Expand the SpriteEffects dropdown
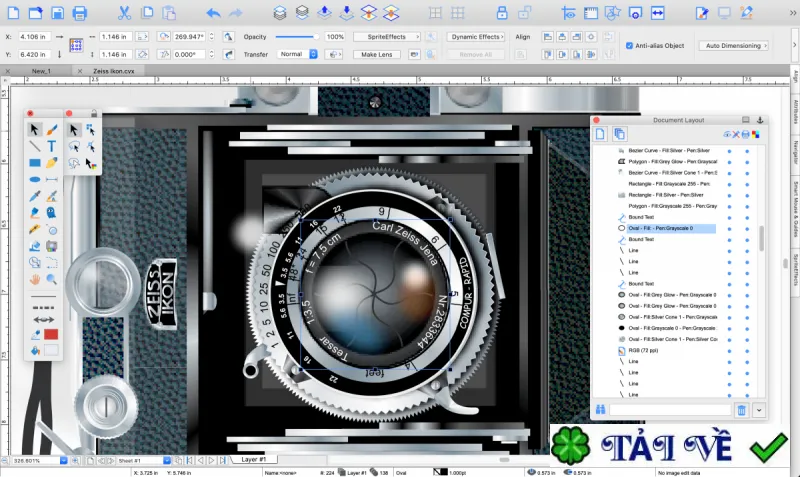The image size is (800, 477). pyautogui.click(x=387, y=37)
